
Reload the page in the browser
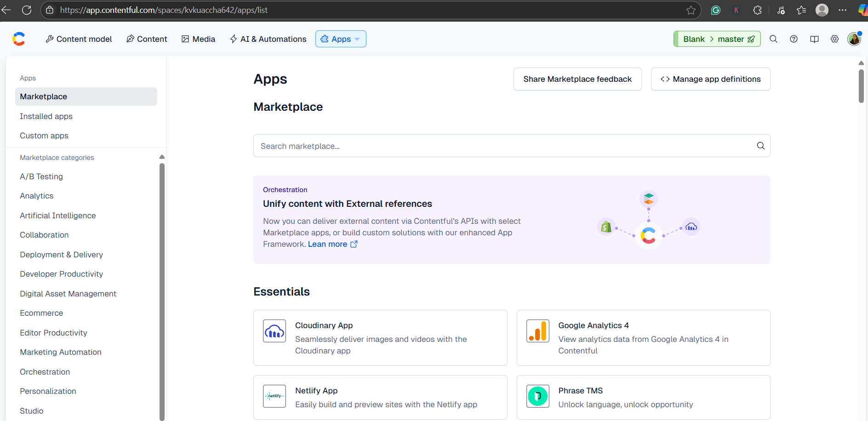click(27, 10)
